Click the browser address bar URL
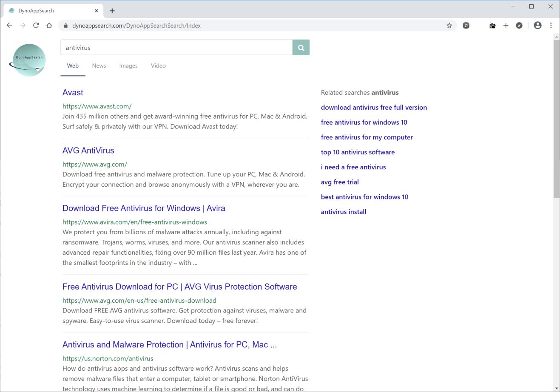The height and width of the screenshot is (392, 560). point(136,26)
